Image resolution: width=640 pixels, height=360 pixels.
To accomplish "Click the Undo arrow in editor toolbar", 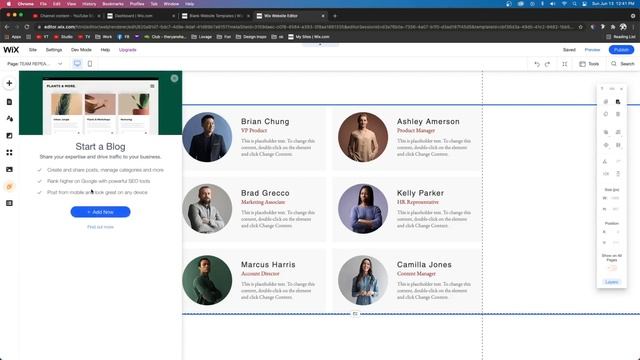I will coord(537,64).
